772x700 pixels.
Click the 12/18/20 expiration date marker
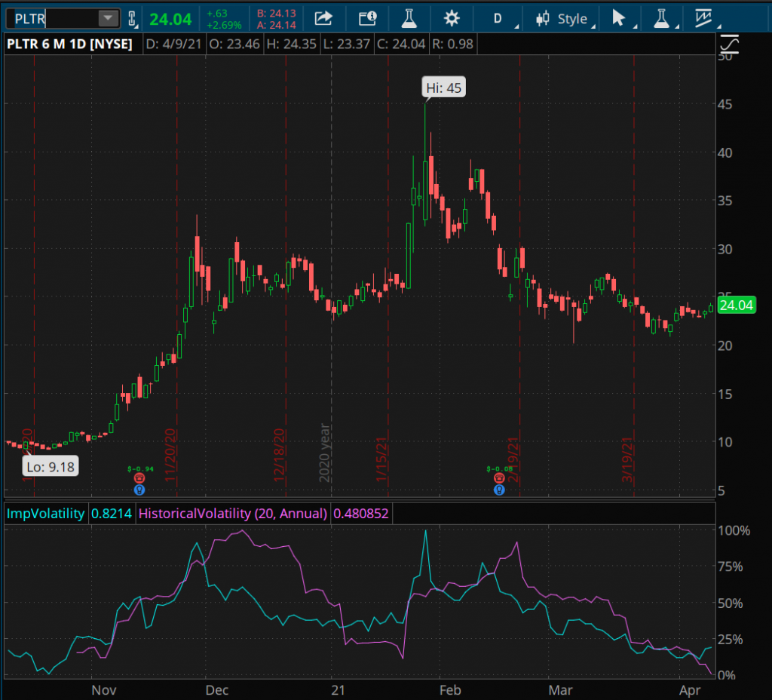[x=279, y=455]
